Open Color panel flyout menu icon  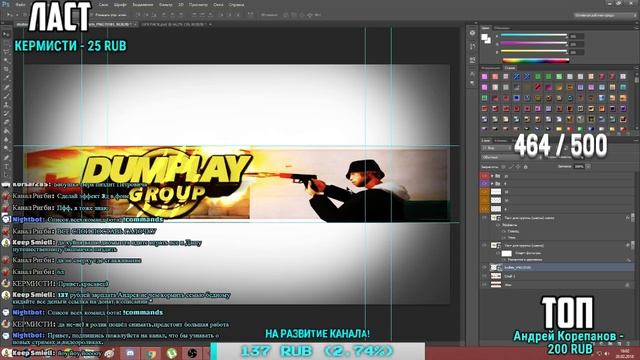click(x=636, y=28)
